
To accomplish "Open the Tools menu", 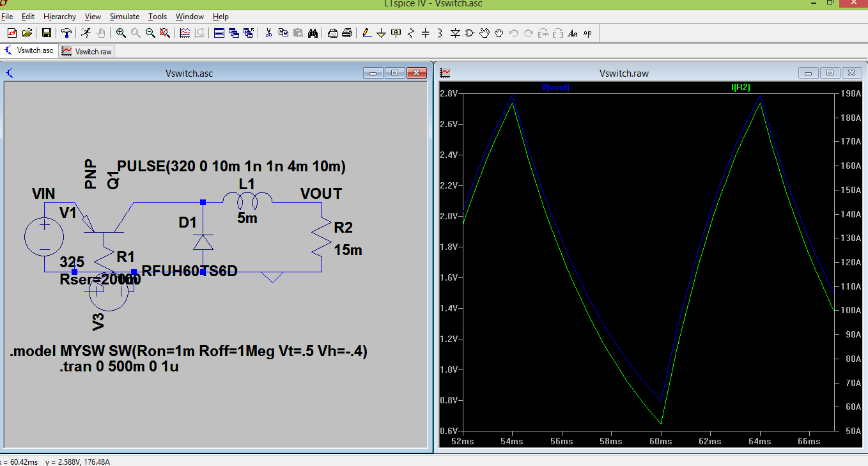I will [x=157, y=17].
